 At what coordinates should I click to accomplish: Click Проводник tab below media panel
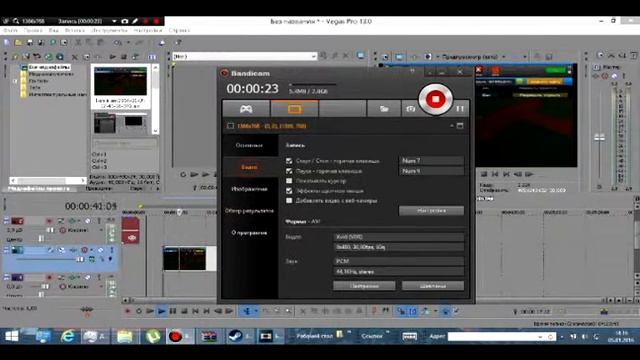[99, 189]
